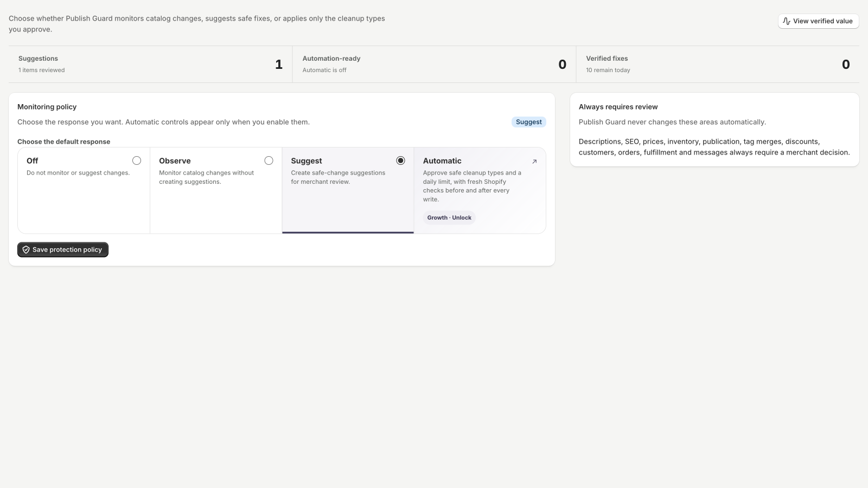Select the Observe radio button
Screen dimensions: 868x488
pos(269,160)
